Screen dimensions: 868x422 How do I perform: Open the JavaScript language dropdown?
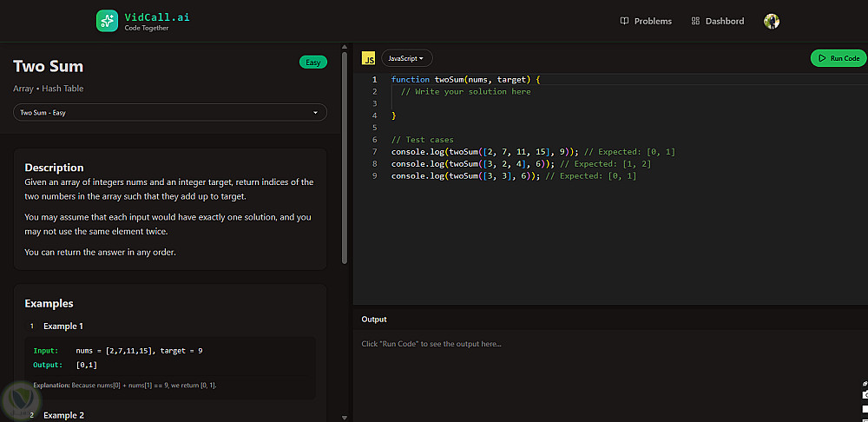point(407,58)
